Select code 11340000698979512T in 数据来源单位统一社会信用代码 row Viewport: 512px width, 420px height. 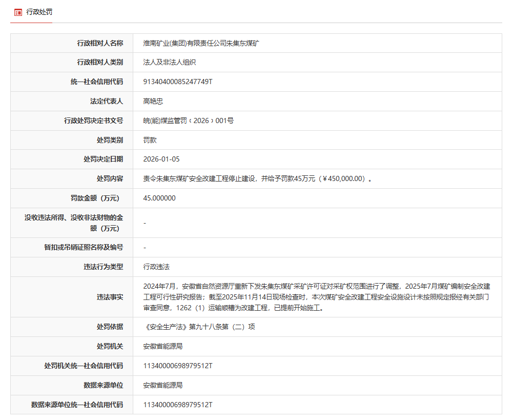pos(178,405)
